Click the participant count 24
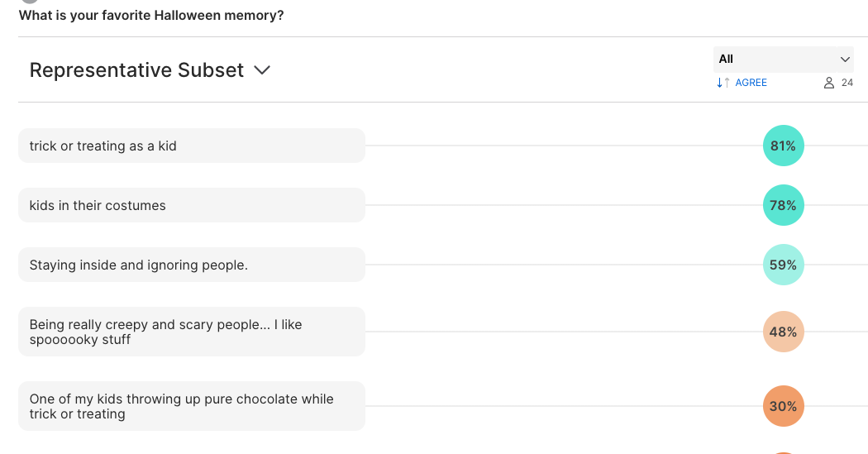The width and height of the screenshot is (868, 454). coord(847,83)
